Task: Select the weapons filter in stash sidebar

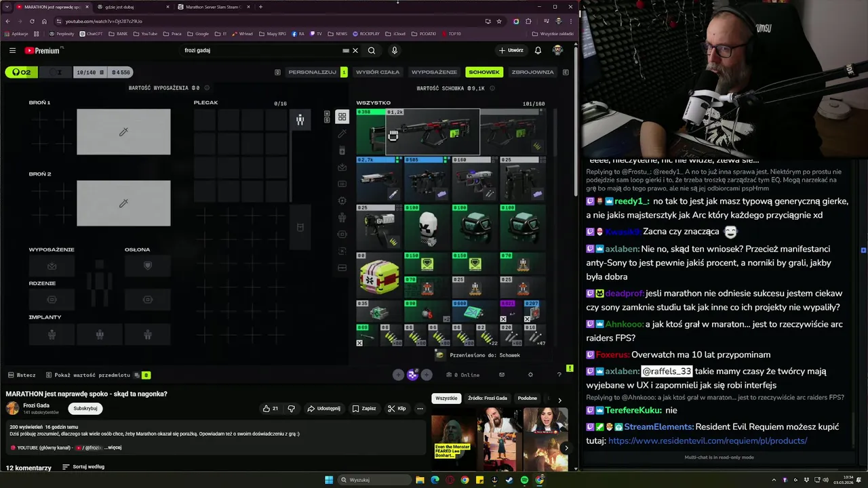Action: pyautogui.click(x=342, y=134)
